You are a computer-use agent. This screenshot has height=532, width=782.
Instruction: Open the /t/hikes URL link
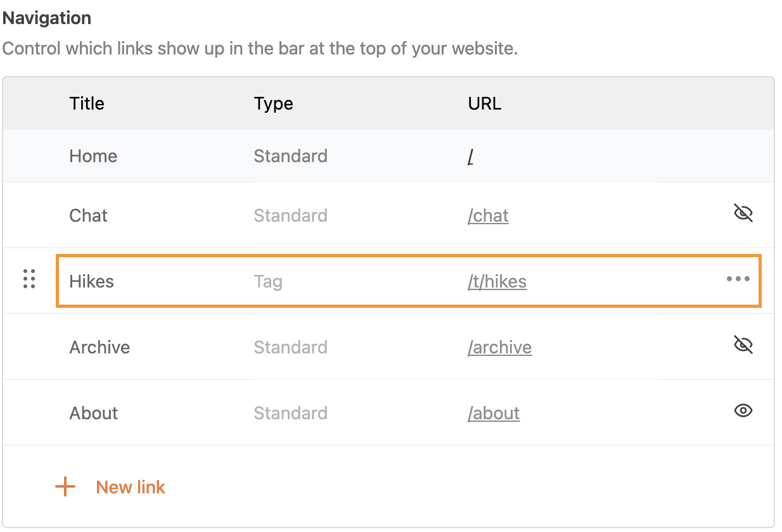tap(497, 281)
